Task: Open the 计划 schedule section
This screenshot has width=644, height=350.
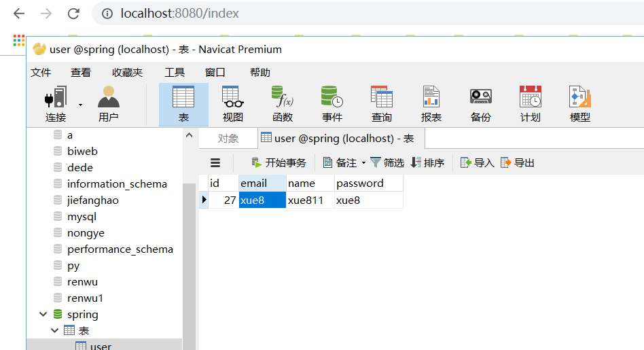Action: pos(531,105)
